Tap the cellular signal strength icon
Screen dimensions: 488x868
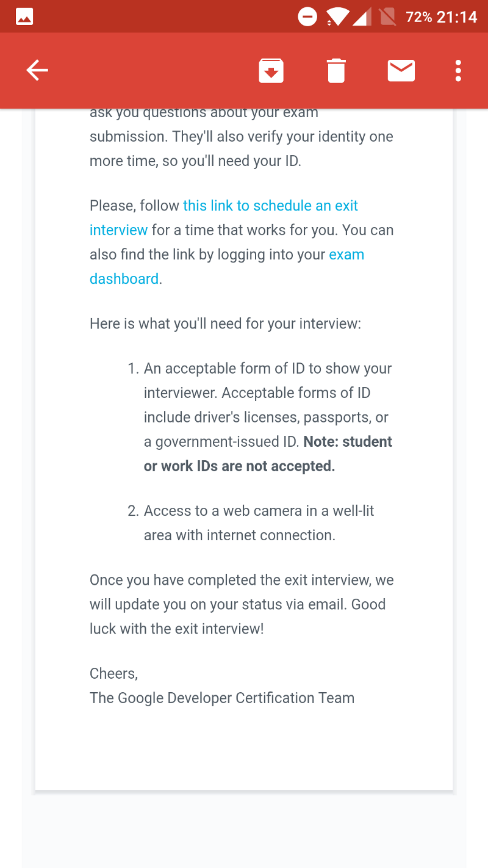(362, 17)
